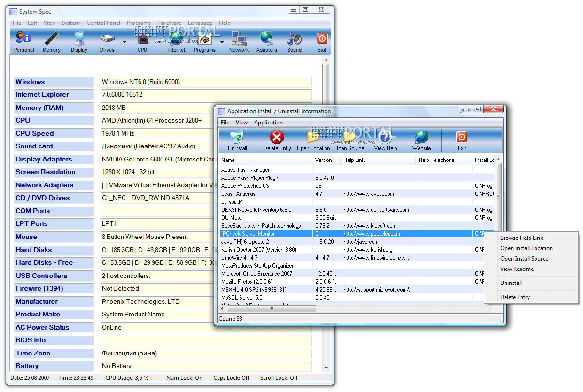Image resolution: width=583 pixels, height=392 pixels.
Task: Click the Sound toolbar icon
Action: click(x=294, y=42)
